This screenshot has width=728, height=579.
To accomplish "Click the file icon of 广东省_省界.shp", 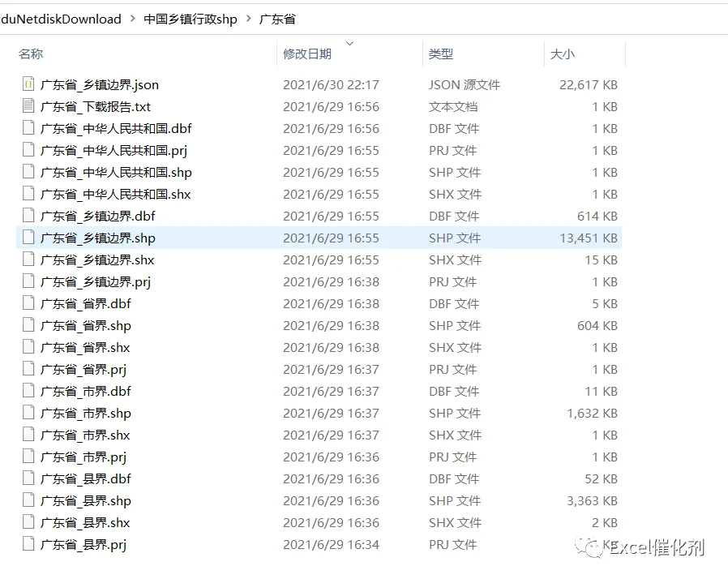I will click(x=28, y=324).
